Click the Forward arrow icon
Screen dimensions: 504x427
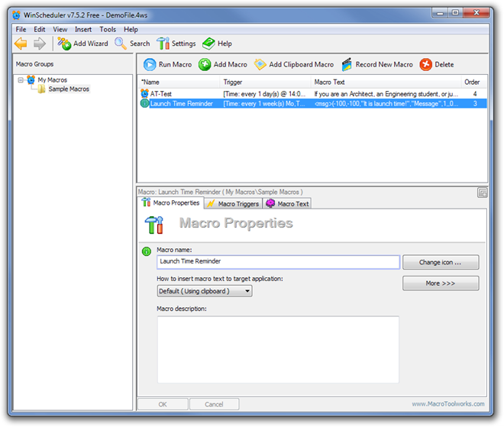[40, 44]
